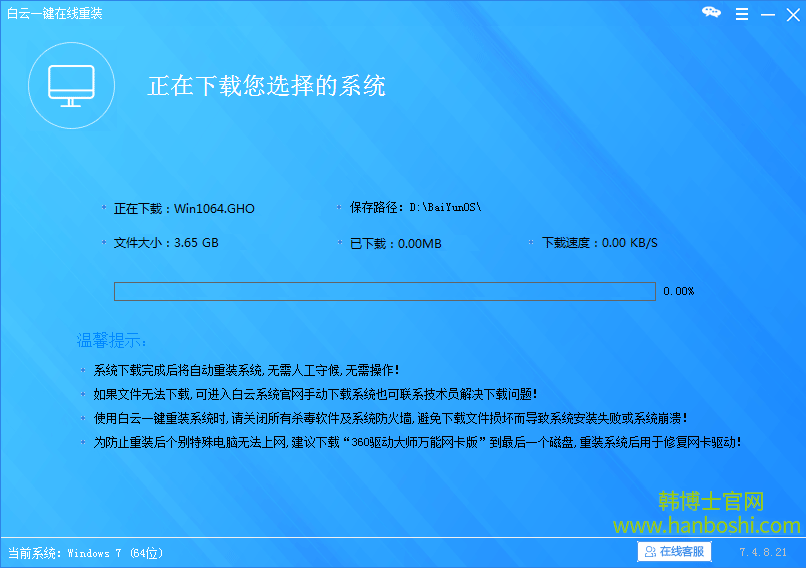Select the Win1064.GHO downloading file label

pyautogui.click(x=184, y=209)
